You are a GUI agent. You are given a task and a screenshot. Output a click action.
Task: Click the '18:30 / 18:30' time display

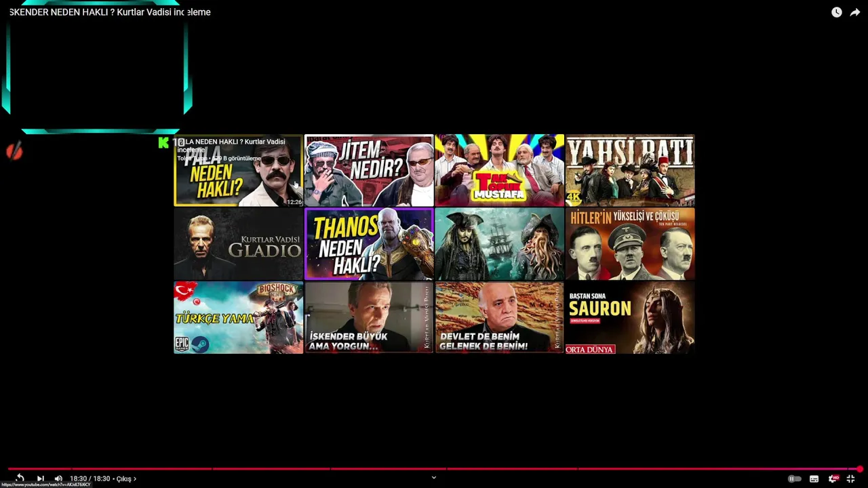pos(90,479)
